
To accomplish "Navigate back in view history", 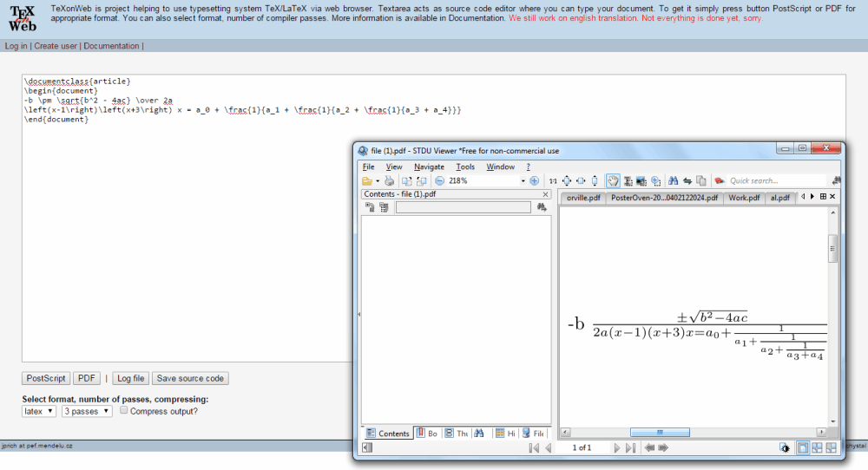I will pyautogui.click(x=648, y=447).
